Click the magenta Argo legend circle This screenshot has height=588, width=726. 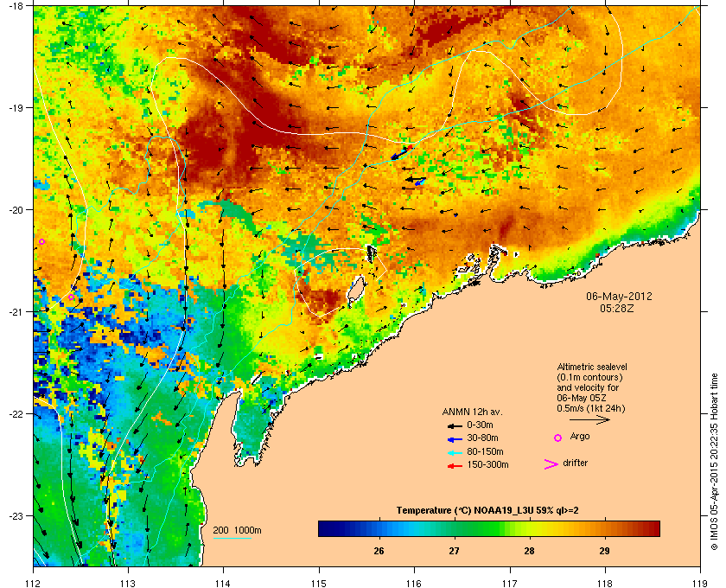558,438
